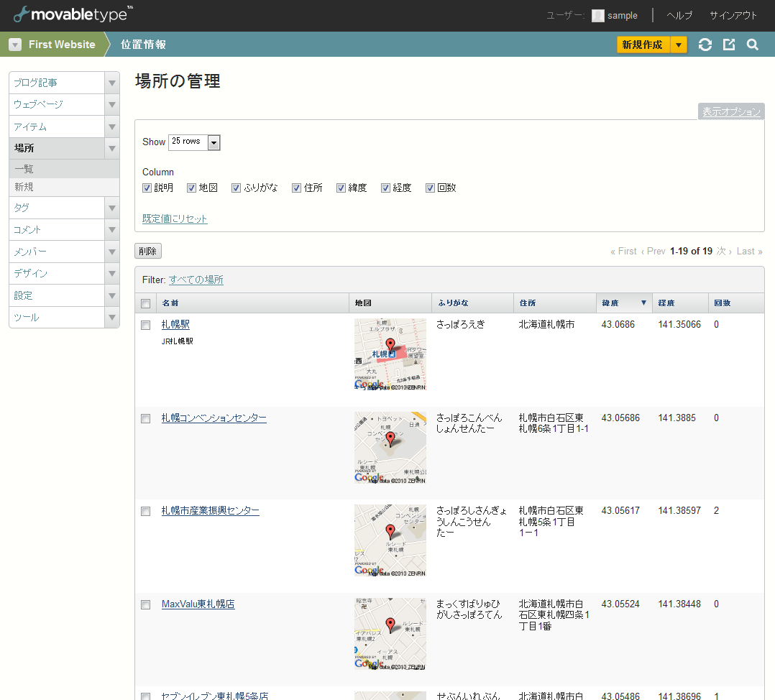The width and height of the screenshot is (775, 700).
Task: Toggle the 経度 column checkbox
Action: click(385, 188)
